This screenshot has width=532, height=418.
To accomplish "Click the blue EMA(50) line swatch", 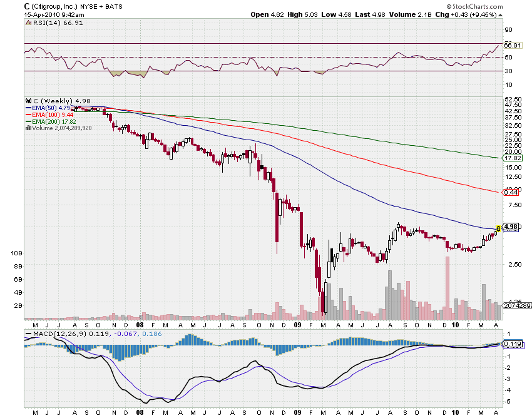I will 29,108.
